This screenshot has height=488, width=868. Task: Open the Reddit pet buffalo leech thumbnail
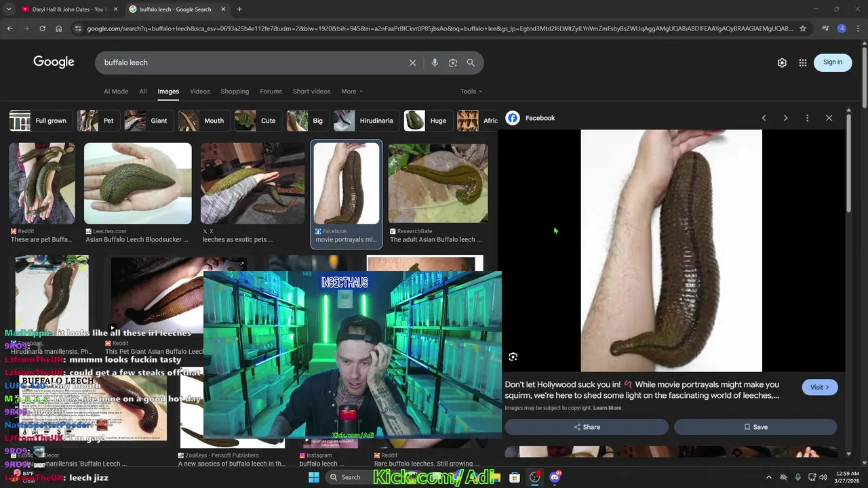[42, 183]
